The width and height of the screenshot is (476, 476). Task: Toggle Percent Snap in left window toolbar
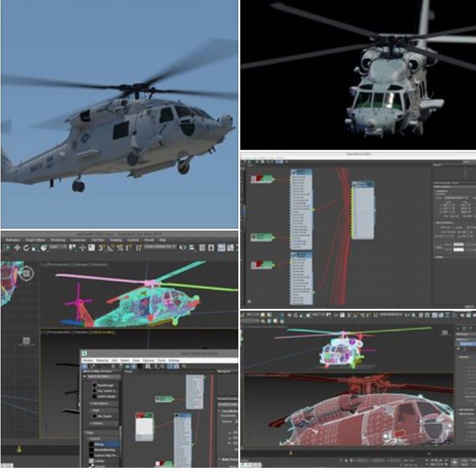120,248
